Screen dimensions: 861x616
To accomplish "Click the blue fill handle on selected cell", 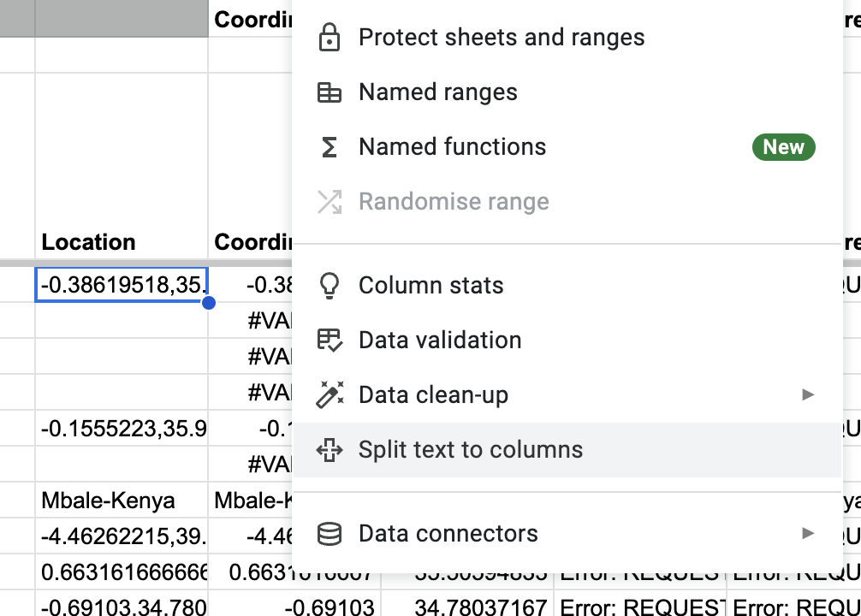I will pos(209,303).
